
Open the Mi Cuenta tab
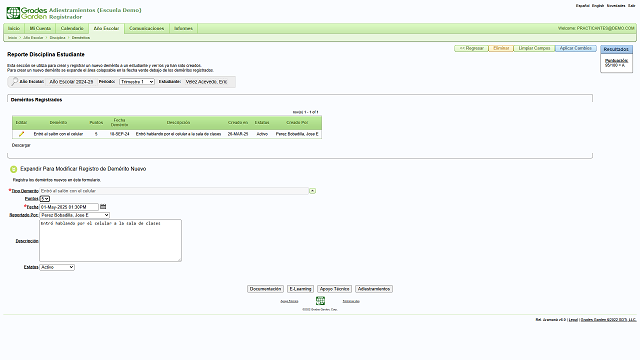(40, 29)
